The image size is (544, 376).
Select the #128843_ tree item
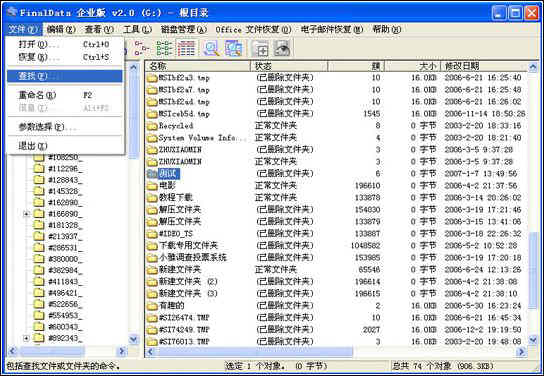tap(65, 180)
